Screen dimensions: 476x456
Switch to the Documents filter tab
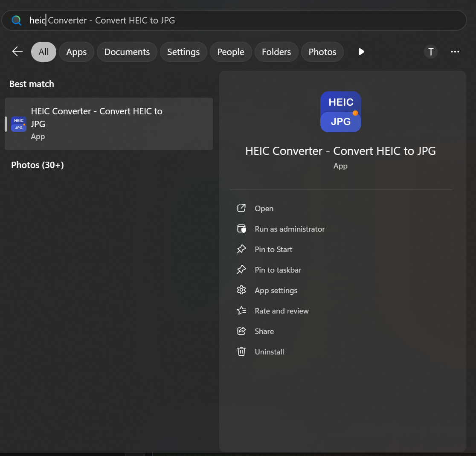point(127,52)
